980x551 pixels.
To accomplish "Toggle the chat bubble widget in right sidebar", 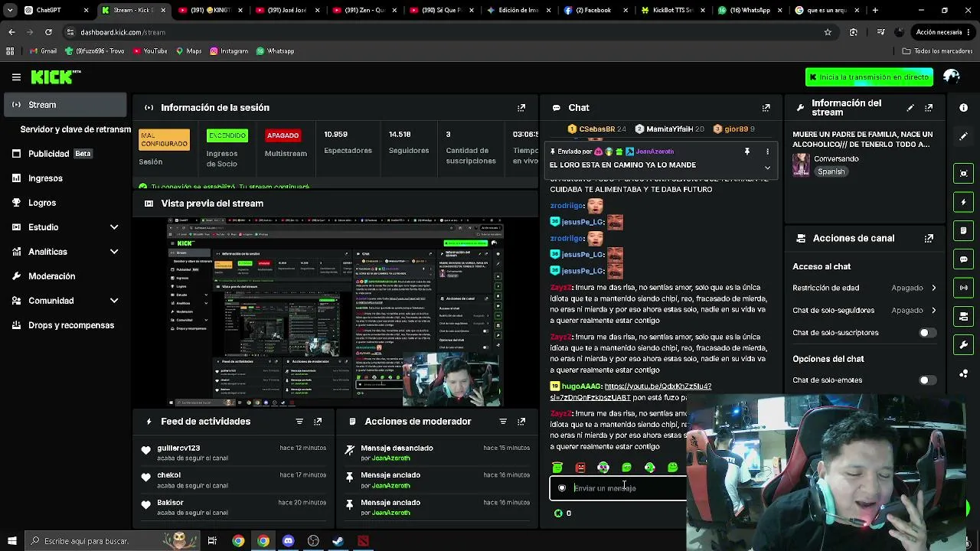I will [x=964, y=259].
